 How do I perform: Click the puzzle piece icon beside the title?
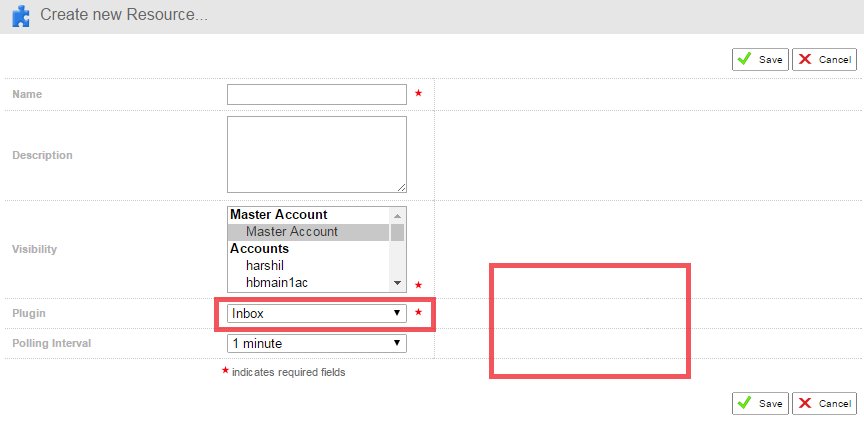coord(21,17)
